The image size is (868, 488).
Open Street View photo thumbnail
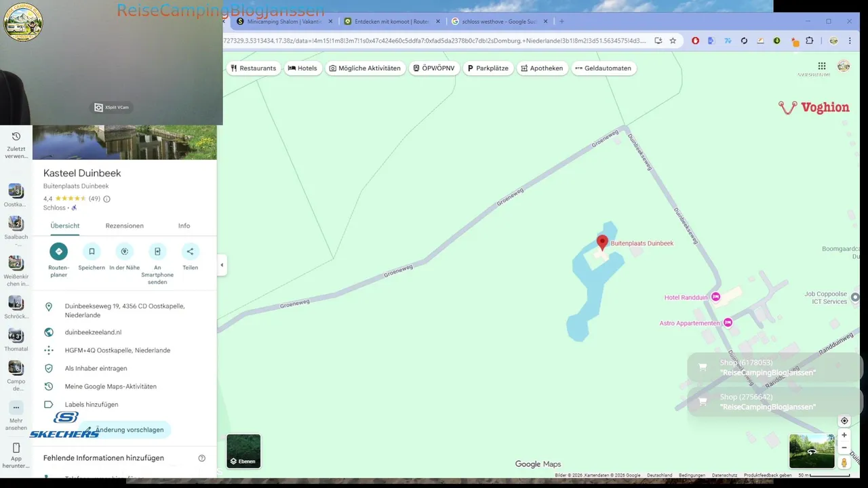pyautogui.click(x=812, y=451)
